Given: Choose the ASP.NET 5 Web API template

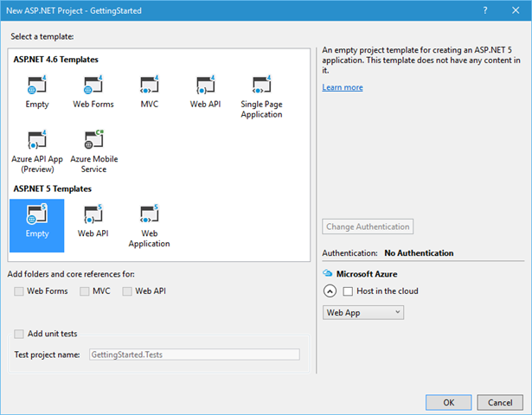Looking at the screenshot, I should 93,216.
